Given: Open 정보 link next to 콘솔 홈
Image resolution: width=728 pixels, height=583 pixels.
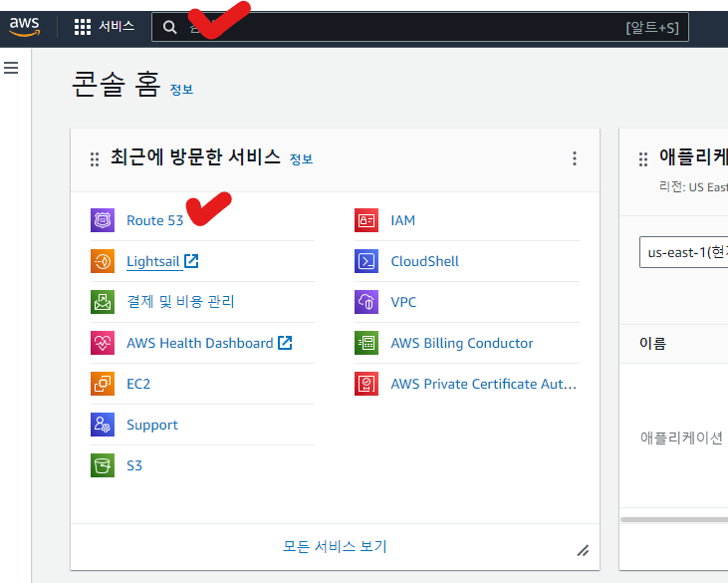Looking at the screenshot, I should tap(181, 89).
